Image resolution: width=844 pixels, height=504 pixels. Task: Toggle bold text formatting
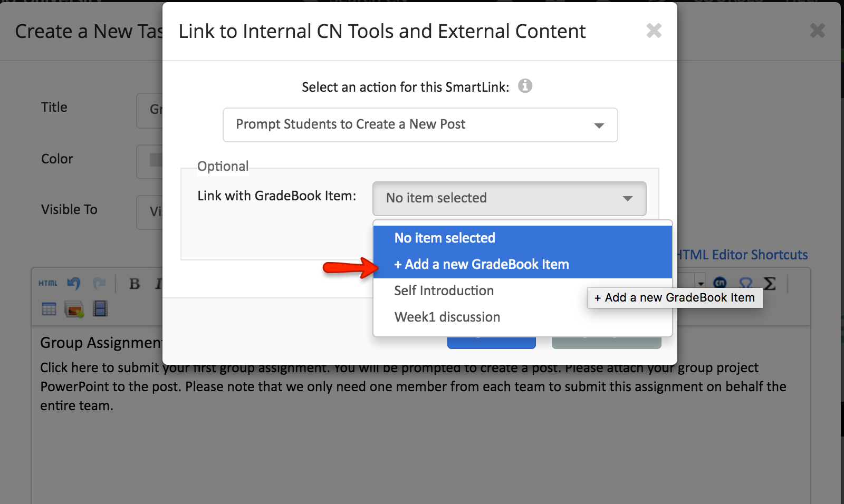pos(135,284)
